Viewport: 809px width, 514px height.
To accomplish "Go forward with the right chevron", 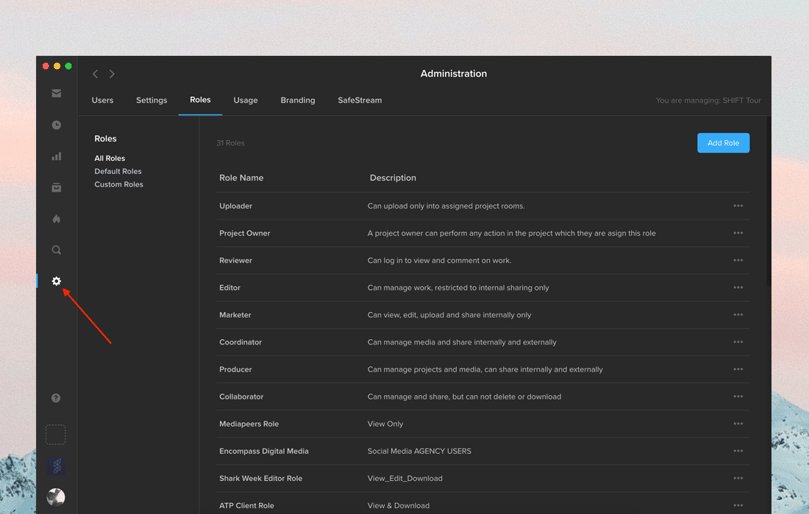I will pos(112,74).
